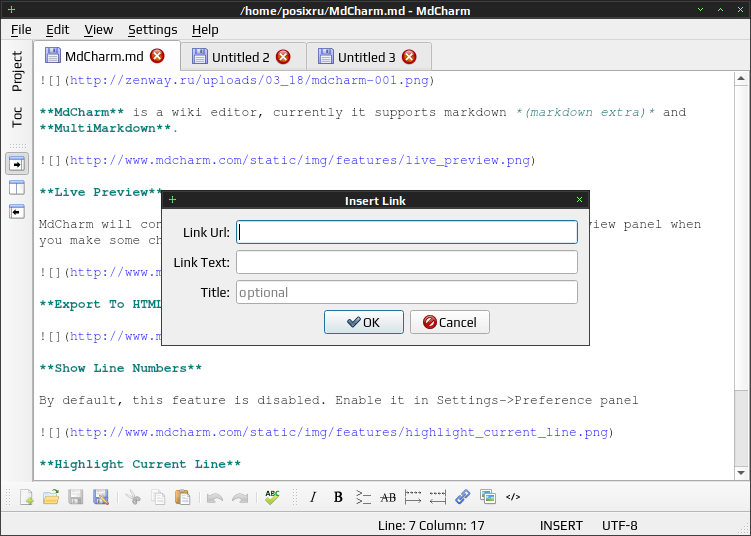Viewport: 751px width, 536px height.
Task: Click the Line: 7 Column: 17 status
Action: point(431,525)
